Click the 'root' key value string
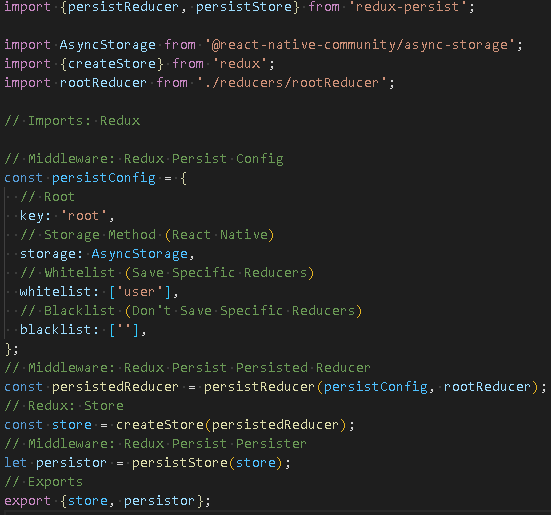Image resolution: width=551 pixels, height=515 pixels. click(x=83, y=216)
